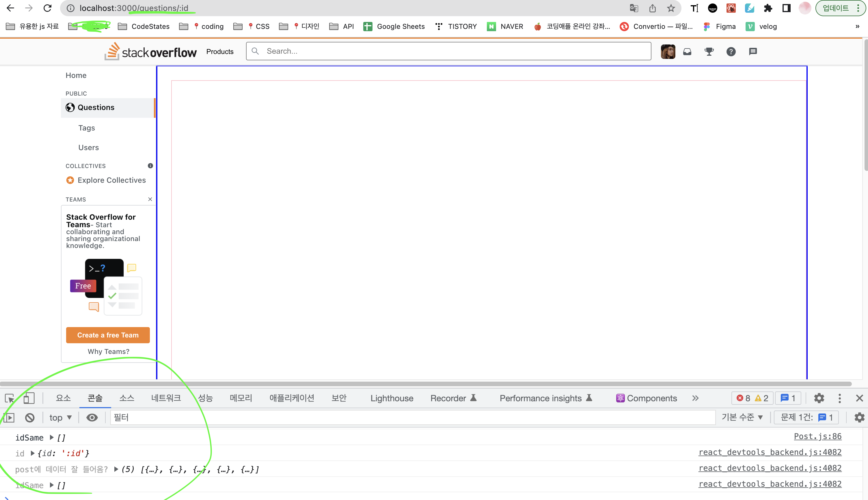Toggle the device toolbar icon
The height and width of the screenshot is (500, 868).
[29, 398]
